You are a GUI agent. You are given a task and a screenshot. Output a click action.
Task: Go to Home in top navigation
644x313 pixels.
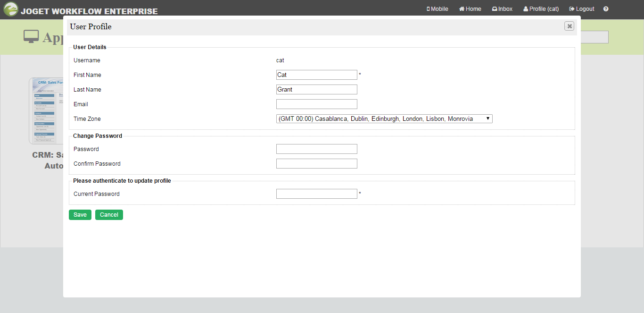[470, 9]
